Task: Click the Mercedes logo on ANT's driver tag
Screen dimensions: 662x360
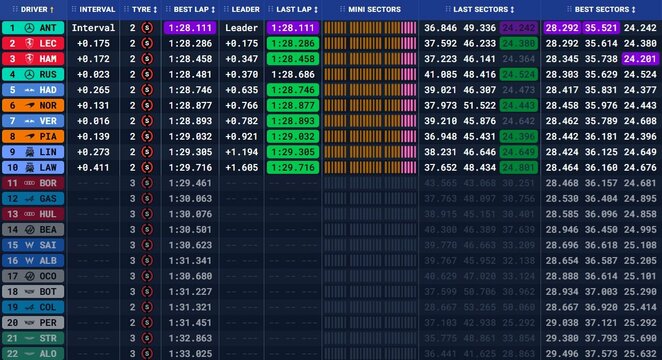Action: coord(29,28)
